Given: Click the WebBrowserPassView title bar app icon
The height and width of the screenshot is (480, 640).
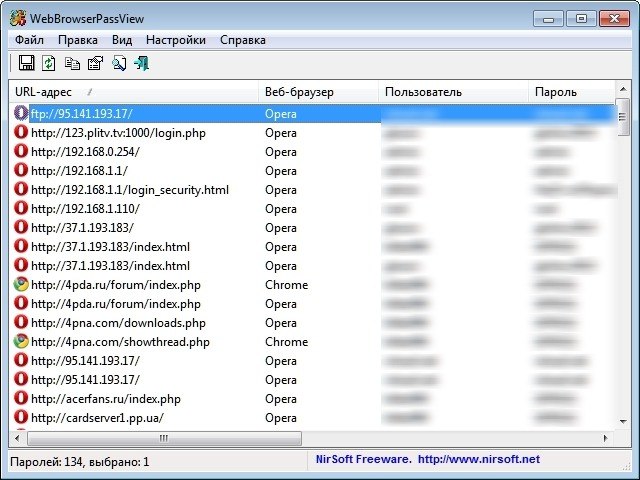Looking at the screenshot, I should pos(18,19).
